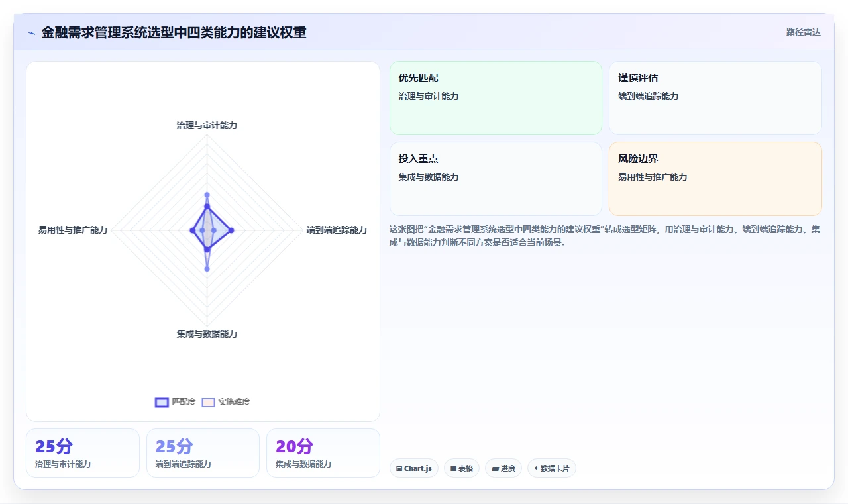Viewport: 848px width, 504px height.
Task: Click the 匹配度 data point on the left axis
Action: click(x=192, y=230)
